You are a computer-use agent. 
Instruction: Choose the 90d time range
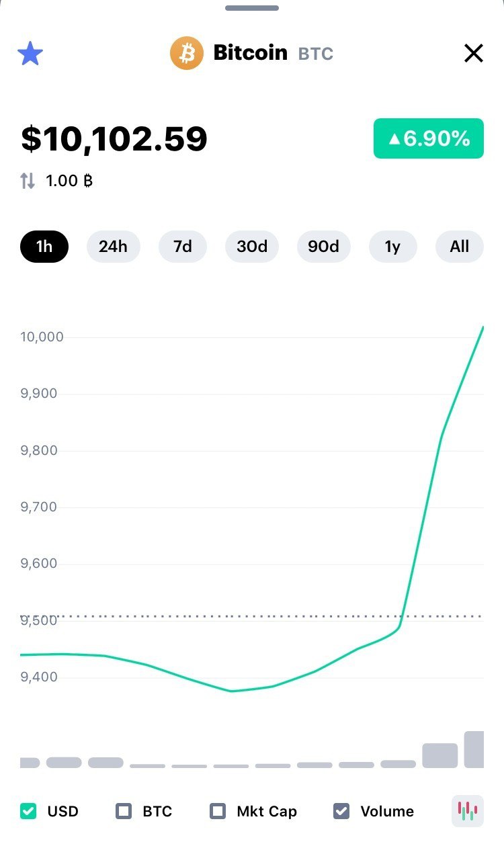tap(323, 247)
